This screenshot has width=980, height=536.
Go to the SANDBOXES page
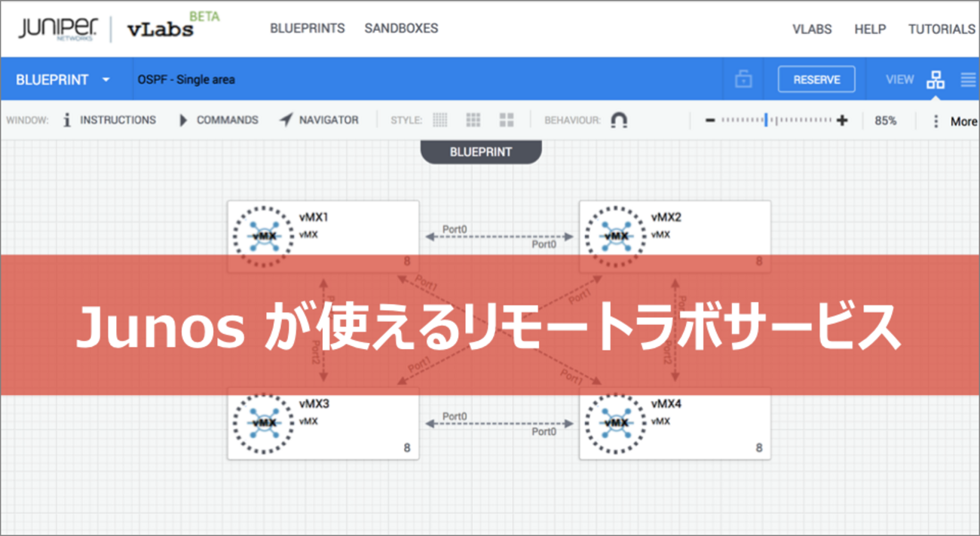pos(401,29)
